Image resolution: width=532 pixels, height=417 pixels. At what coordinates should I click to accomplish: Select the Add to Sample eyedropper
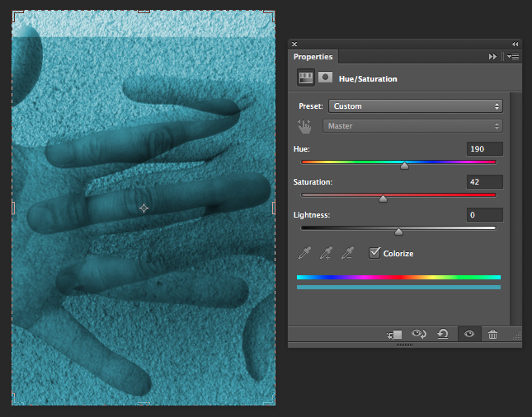(x=327, y=253)
